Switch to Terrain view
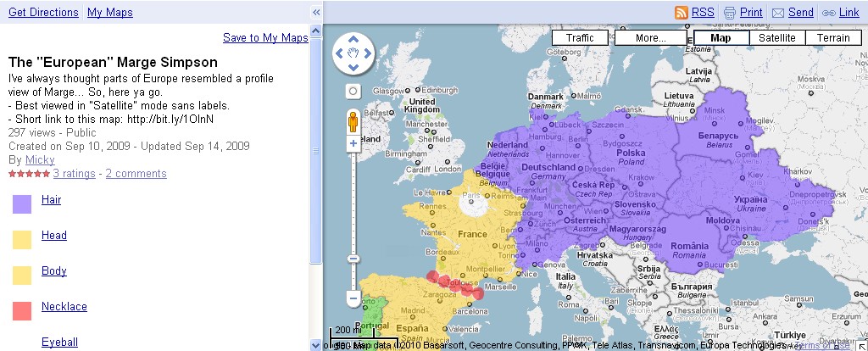 [x=833, y=37]
